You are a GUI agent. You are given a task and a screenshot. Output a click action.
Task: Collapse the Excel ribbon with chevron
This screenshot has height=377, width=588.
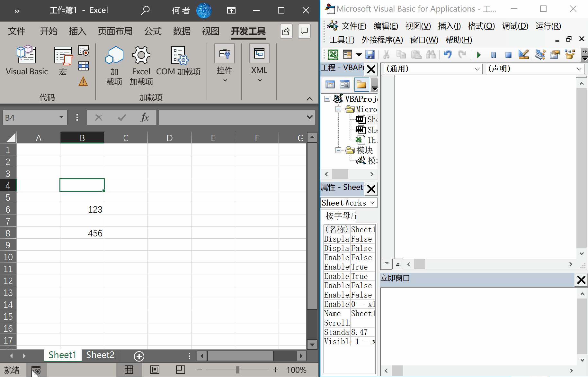(x=310, y=99)
